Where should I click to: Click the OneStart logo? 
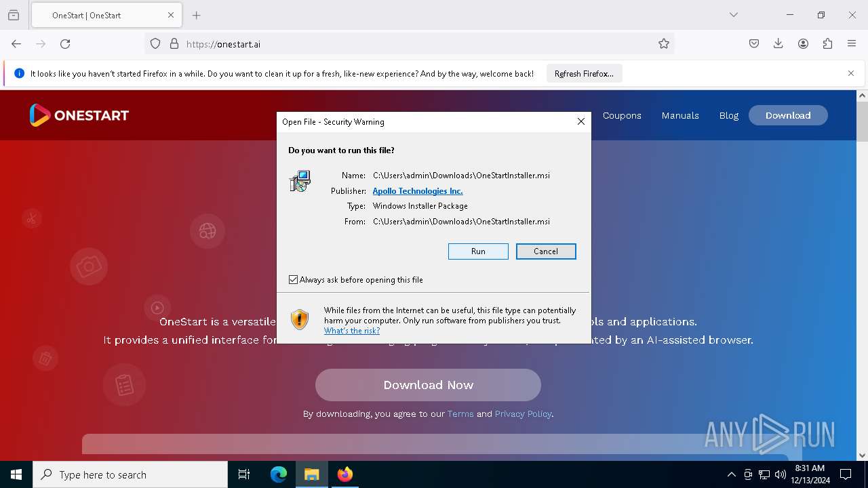coord(79,115)
